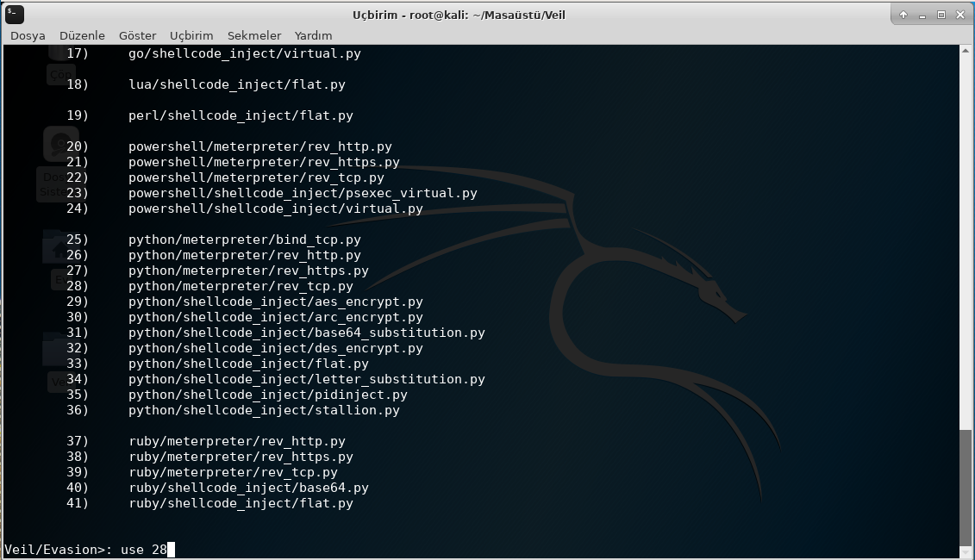
Task: Click powershell/shellcode_inject/psexec_virtual.py
Action: (303, 193)
